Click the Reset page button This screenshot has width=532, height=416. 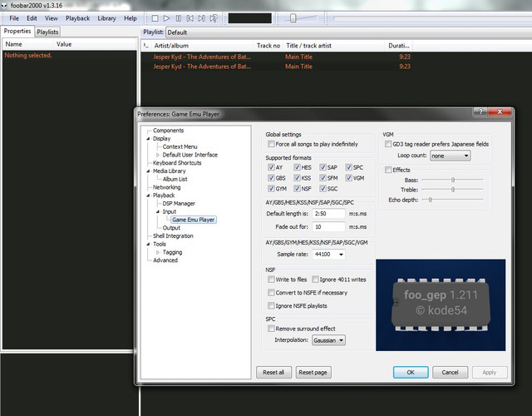(x=313, y=372)
